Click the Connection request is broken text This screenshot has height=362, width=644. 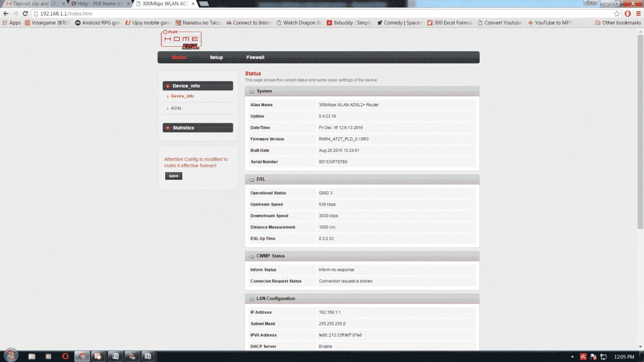345,281
